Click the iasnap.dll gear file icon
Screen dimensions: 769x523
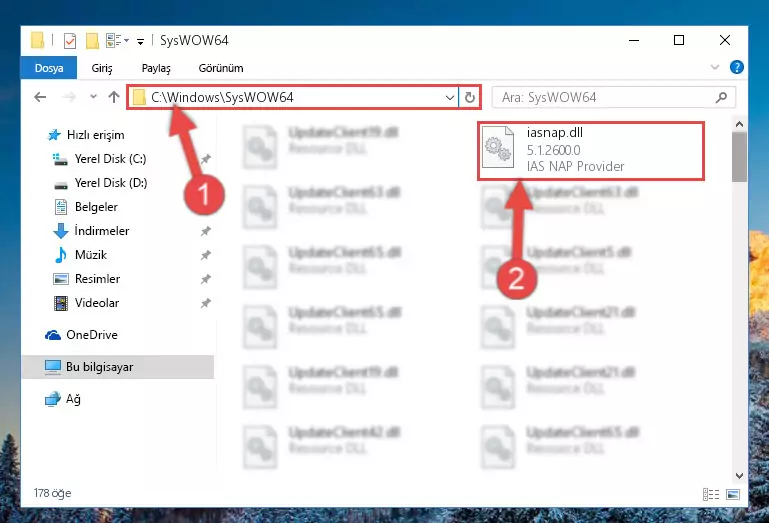(x=498, y=148)
